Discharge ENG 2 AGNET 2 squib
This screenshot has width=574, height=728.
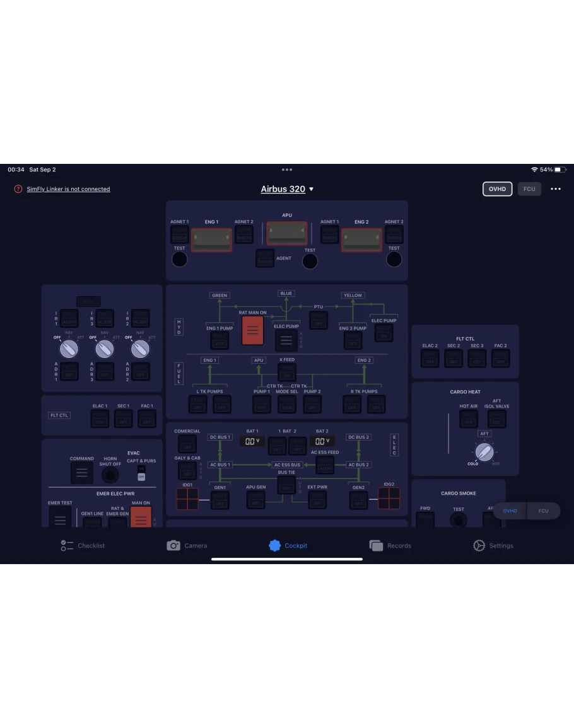[394, 234]
